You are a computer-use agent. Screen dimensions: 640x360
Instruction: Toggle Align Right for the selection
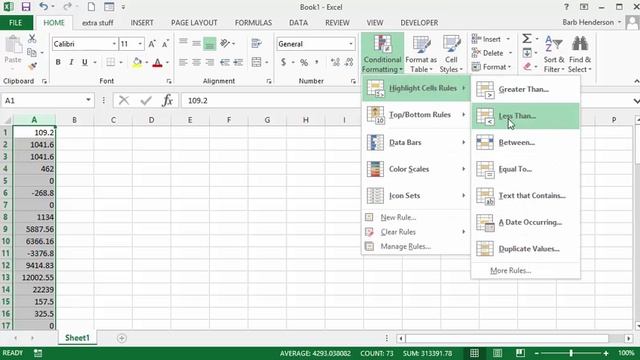click(210, 62)
